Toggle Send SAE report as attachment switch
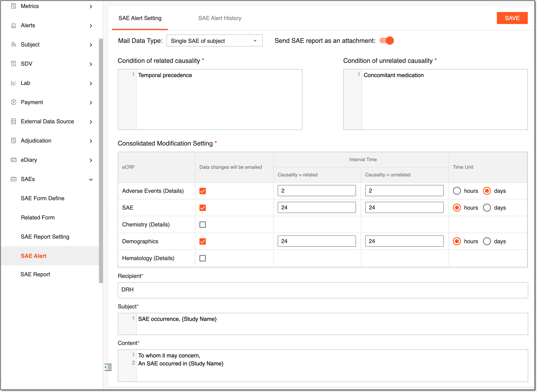537x392 pixels. pos(386,41)
